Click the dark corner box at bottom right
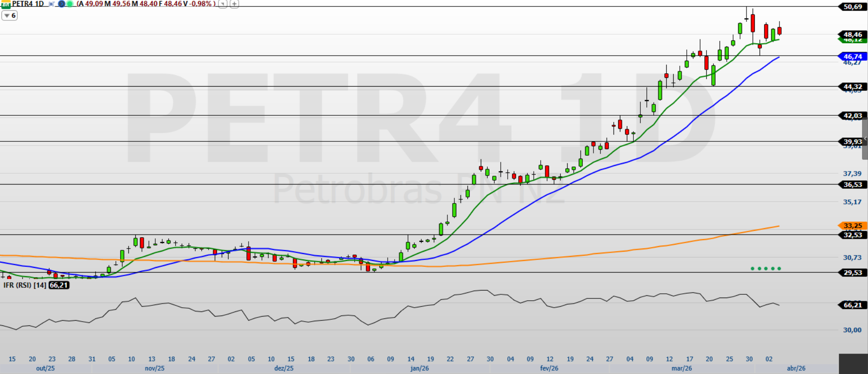 click(853, 364)
